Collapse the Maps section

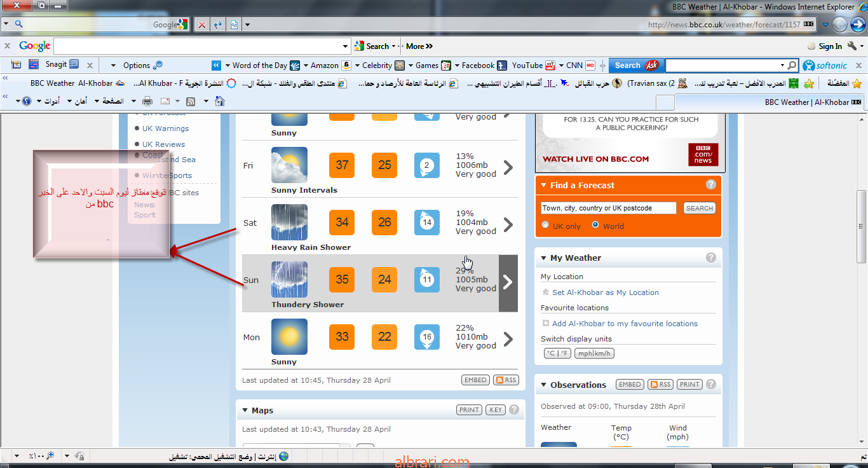(245, 411)
